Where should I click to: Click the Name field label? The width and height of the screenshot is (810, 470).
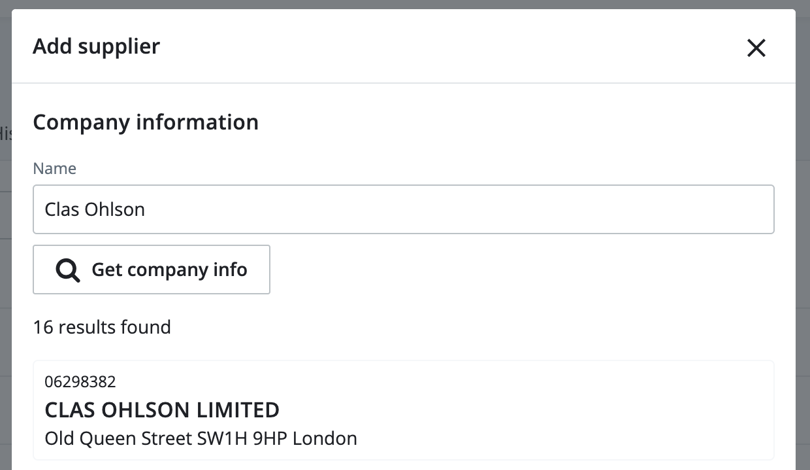click(x=54, y=169)
